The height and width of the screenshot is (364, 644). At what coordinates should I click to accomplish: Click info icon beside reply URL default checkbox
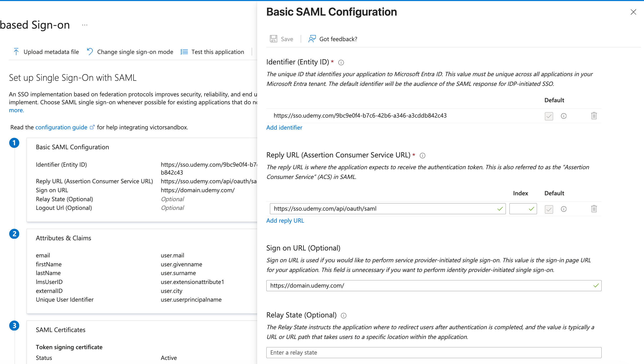pyautogui.click(x=564, y=209)
